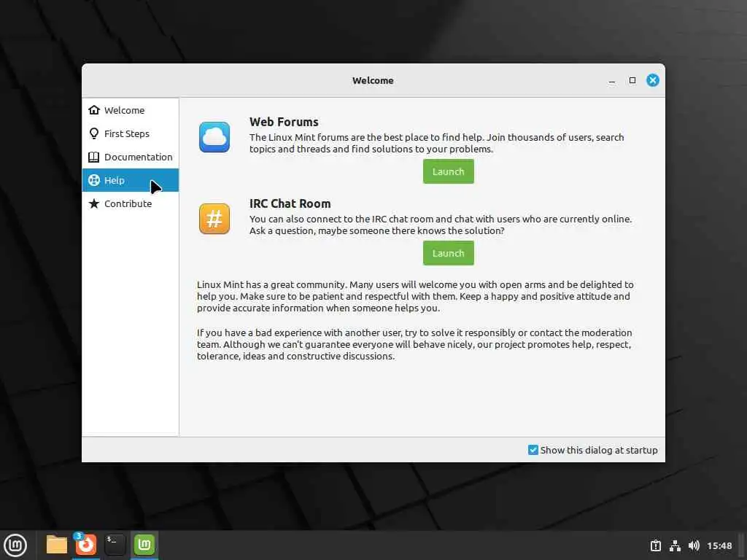This screenshot has width=747, height=560.
Task: Close the Welcome window
Action: 653,80
